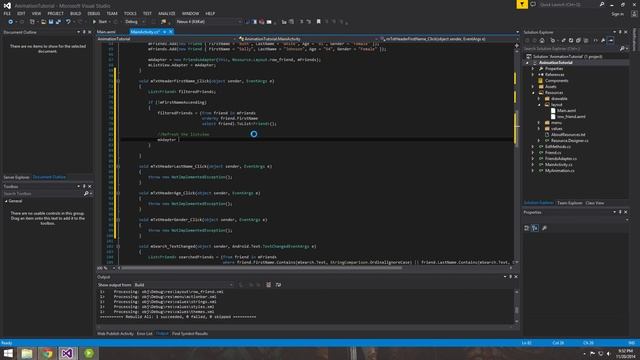Click Solution Explorer Properties wrench icon
The height and width of the screenshot is (360, 640).
tap(603, 40)
